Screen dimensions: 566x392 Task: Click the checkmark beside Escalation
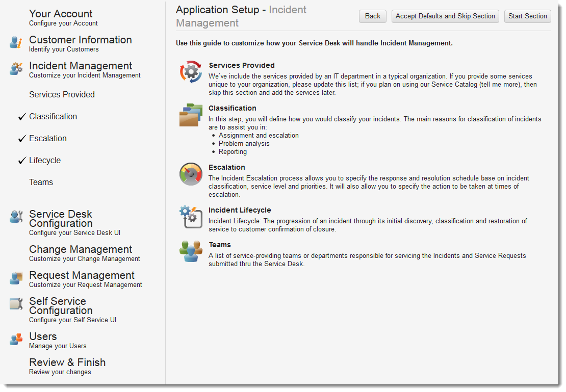tap(22, 139)
